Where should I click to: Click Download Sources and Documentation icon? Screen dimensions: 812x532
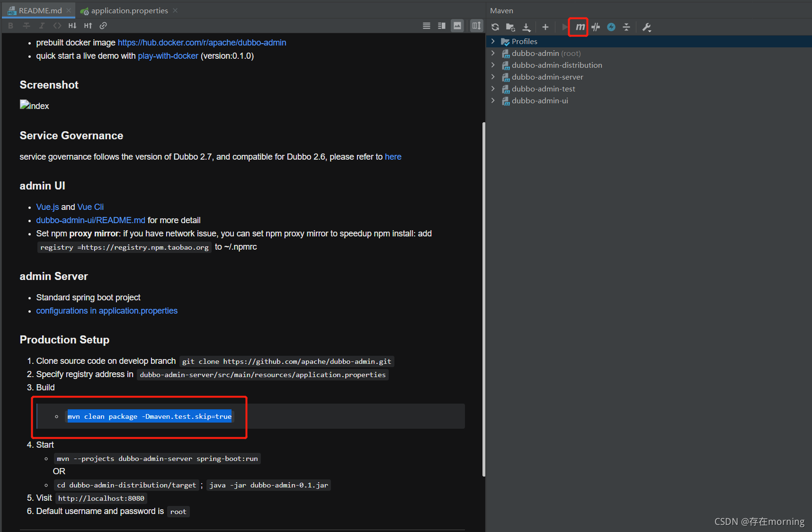(526, 27)
